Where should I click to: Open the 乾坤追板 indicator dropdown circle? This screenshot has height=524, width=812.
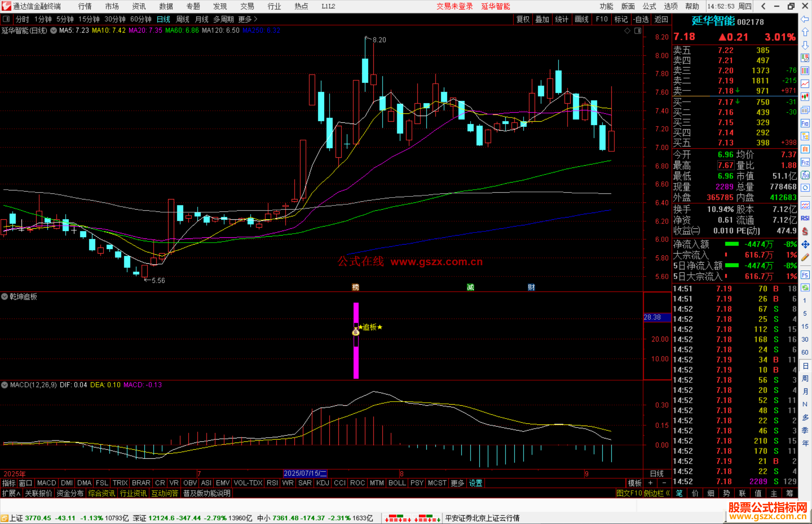coord(5,296)
